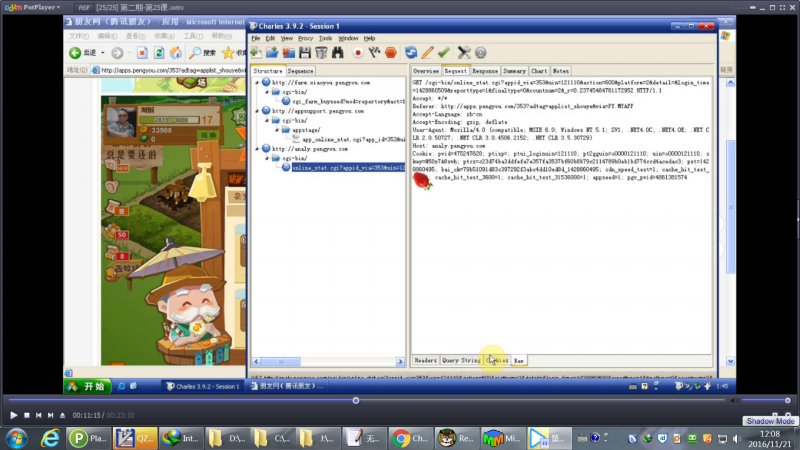Viewport: 800px width, 450px height.
Task: Switch to the Response tab
Action: pos(485,71)
